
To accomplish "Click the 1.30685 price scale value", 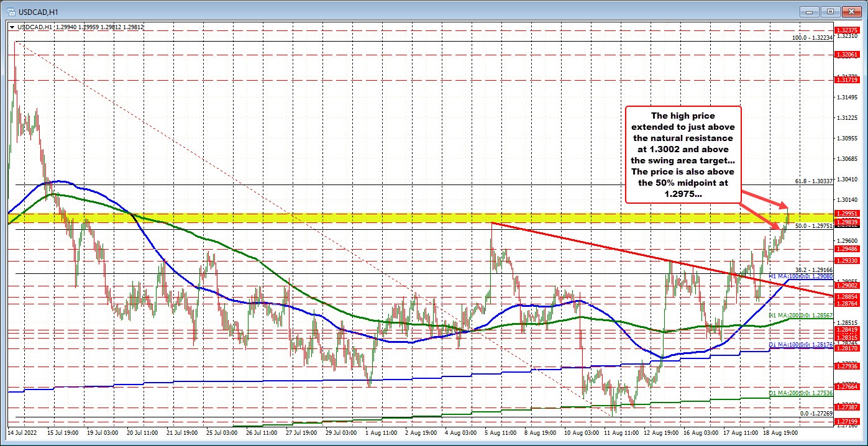I will pyautogui.click(x=846, y=158).
